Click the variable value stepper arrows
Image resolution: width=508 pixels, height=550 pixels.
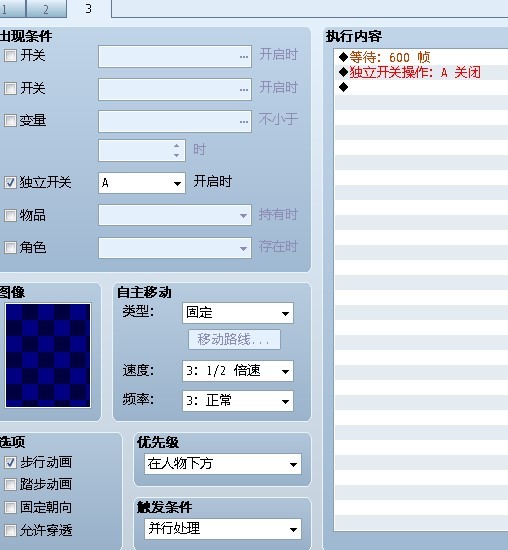(176, 150)
